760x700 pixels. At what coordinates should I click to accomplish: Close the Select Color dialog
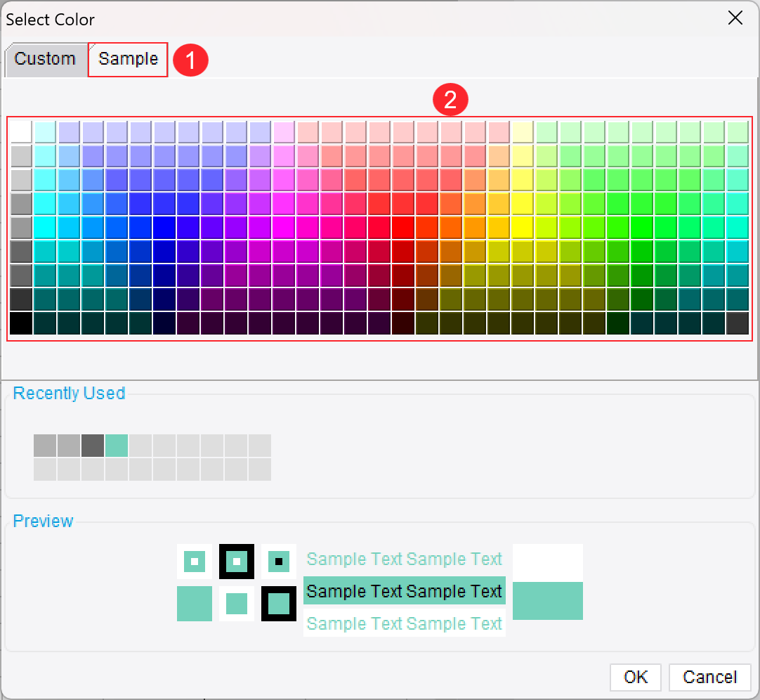pyautogui.click(x=735, y=18)
